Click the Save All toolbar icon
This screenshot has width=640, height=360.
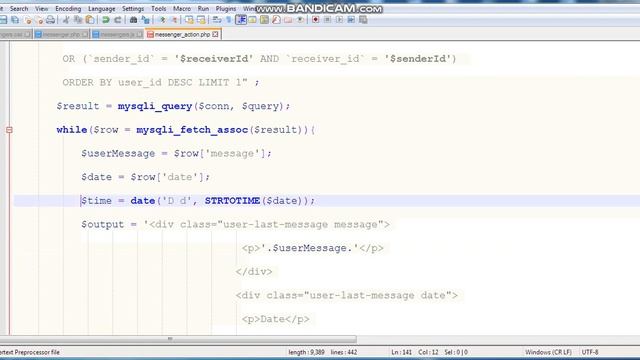pos(16,20)
